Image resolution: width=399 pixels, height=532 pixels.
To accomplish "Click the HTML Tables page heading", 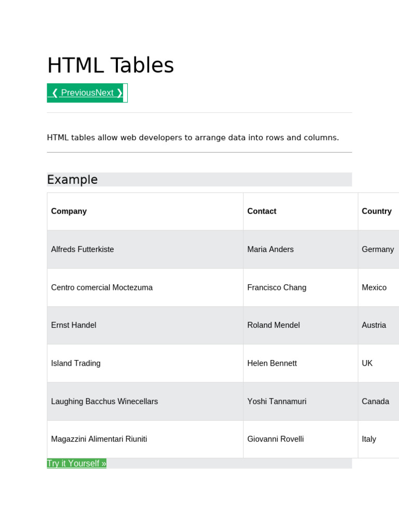I will coord(110,65).
